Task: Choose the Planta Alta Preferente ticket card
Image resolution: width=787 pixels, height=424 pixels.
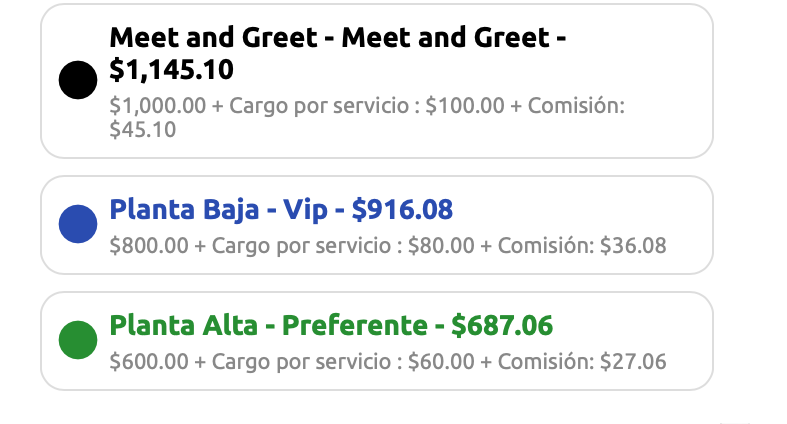Action: pyautogui.click(x=377, y=341)
